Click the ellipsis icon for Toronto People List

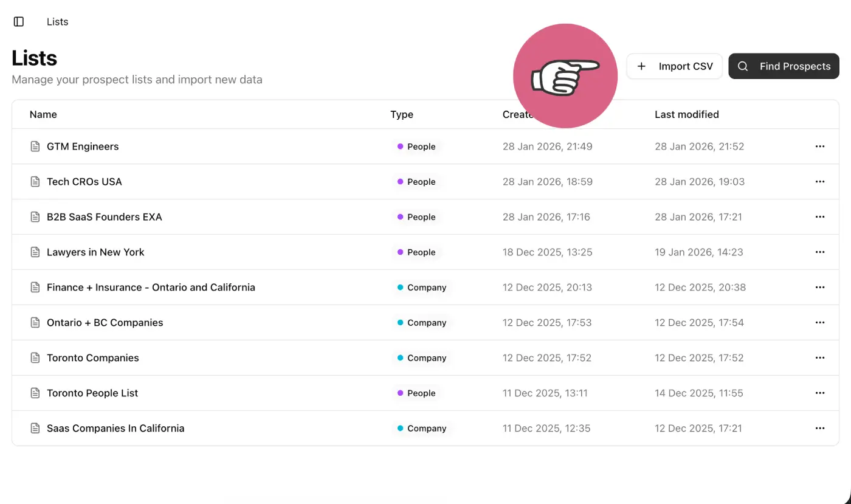click(x=819, y=393)
